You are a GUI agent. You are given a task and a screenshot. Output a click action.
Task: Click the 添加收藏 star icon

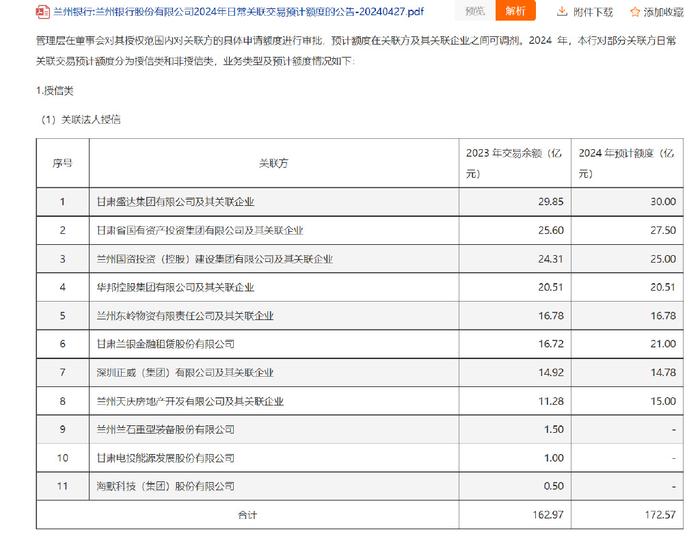(635, 12)
